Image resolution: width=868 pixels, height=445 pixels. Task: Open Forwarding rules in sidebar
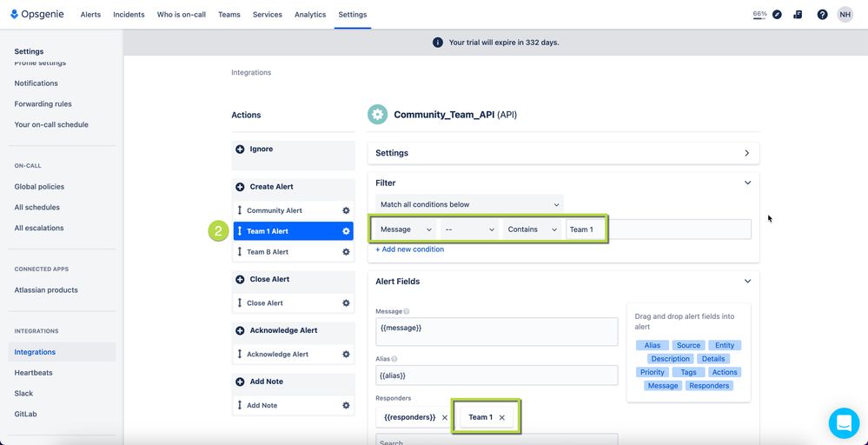pos(43,104)
